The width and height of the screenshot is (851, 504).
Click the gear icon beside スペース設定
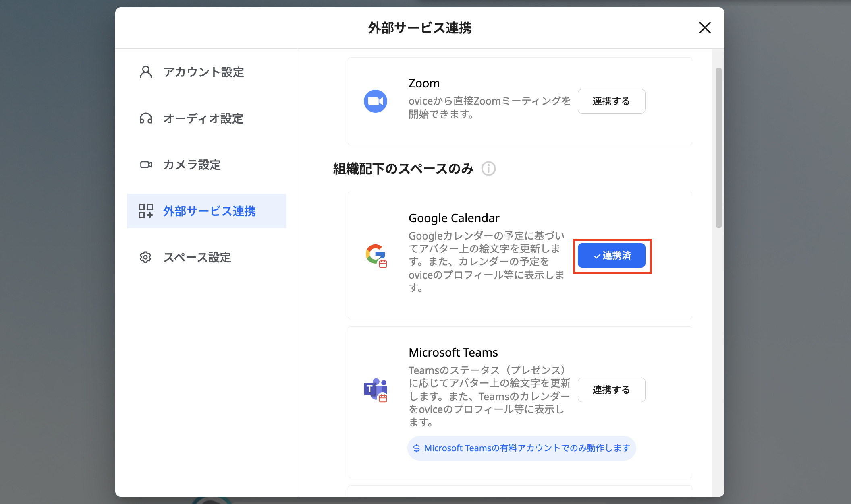(145, 257)
